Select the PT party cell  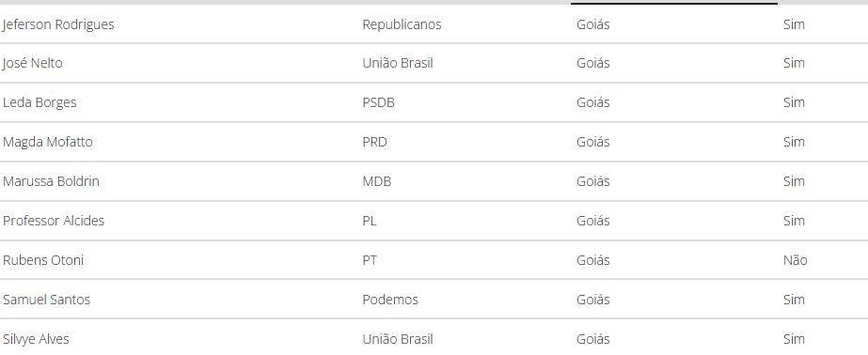(370, 260)
